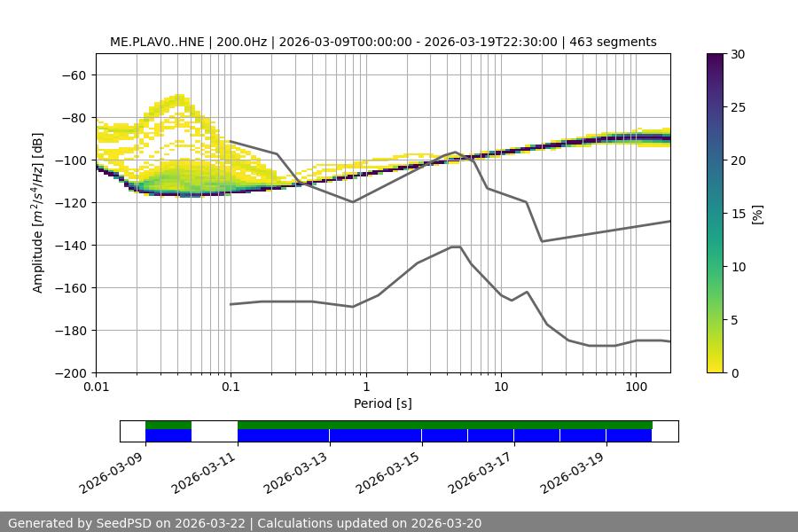Click the colorbar [%] axis label

pyautogui.click(x=757, y=214)
